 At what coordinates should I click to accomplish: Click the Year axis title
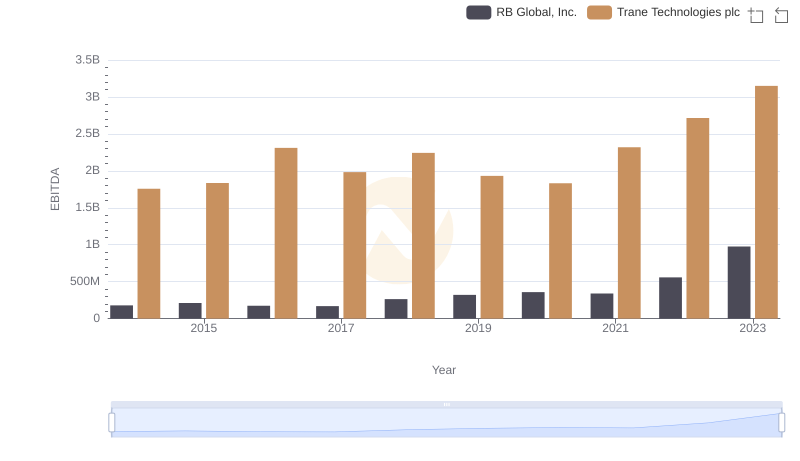pyautogui.click(x=444, y=370)
